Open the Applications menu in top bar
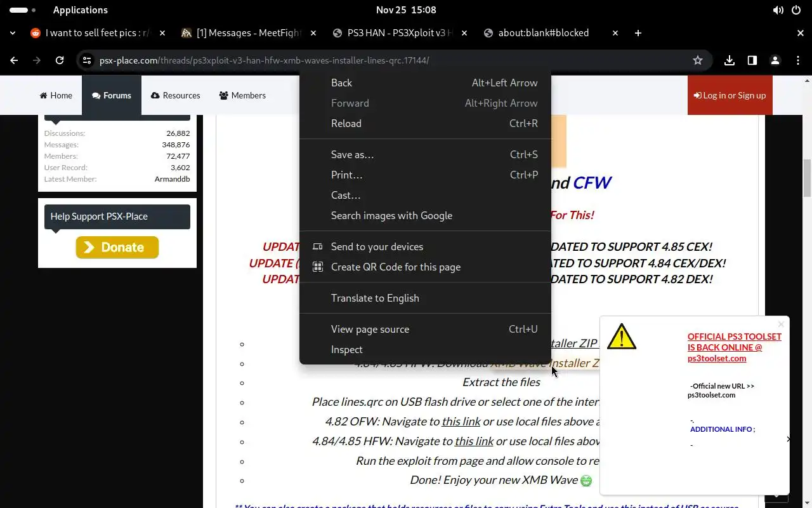 point(81,10)
